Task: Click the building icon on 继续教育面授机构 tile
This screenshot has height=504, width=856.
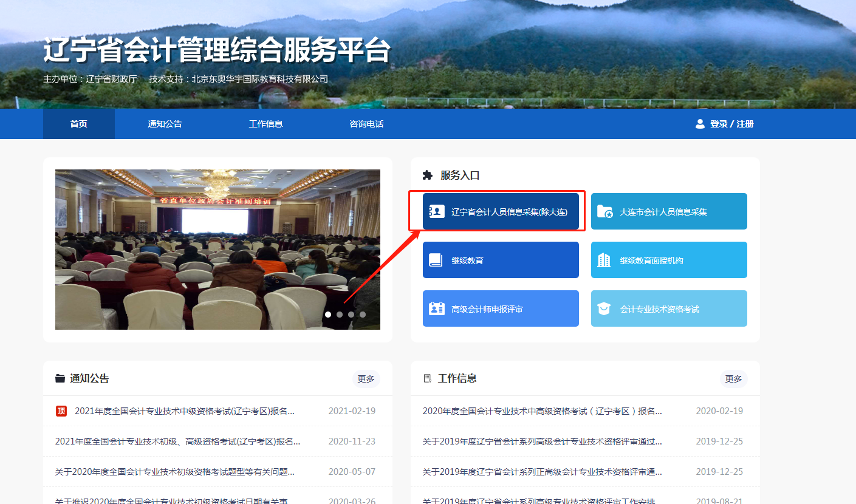Action: [604, 261]
